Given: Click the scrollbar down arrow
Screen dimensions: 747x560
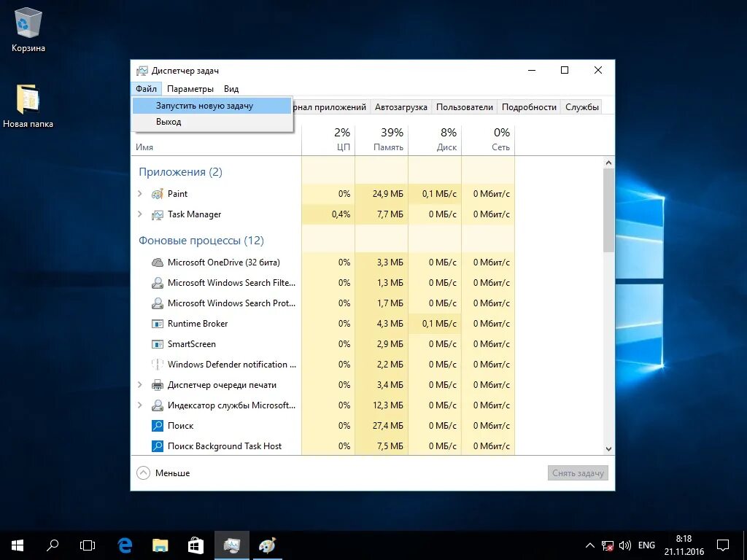Looking at the screenshot, I should click(x=608, y=449).
